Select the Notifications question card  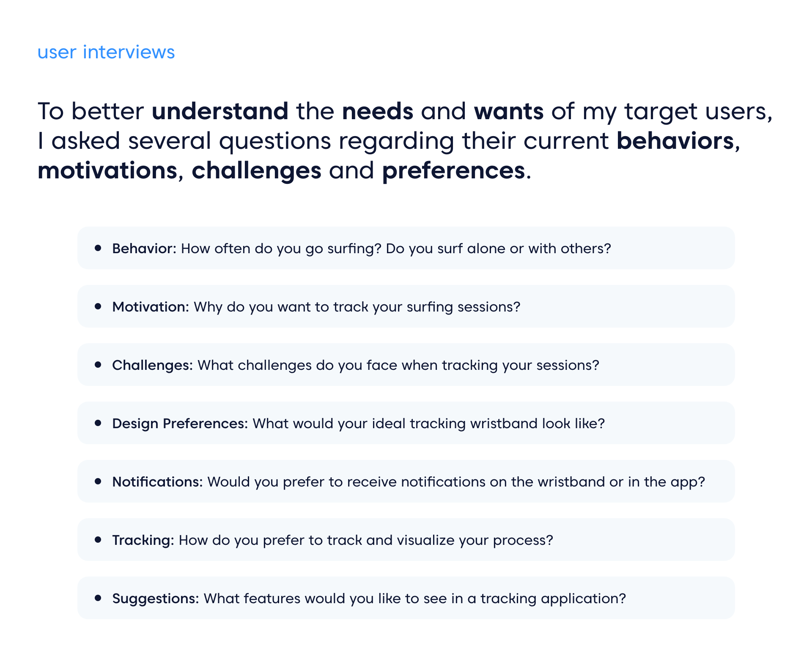(406, 481)
